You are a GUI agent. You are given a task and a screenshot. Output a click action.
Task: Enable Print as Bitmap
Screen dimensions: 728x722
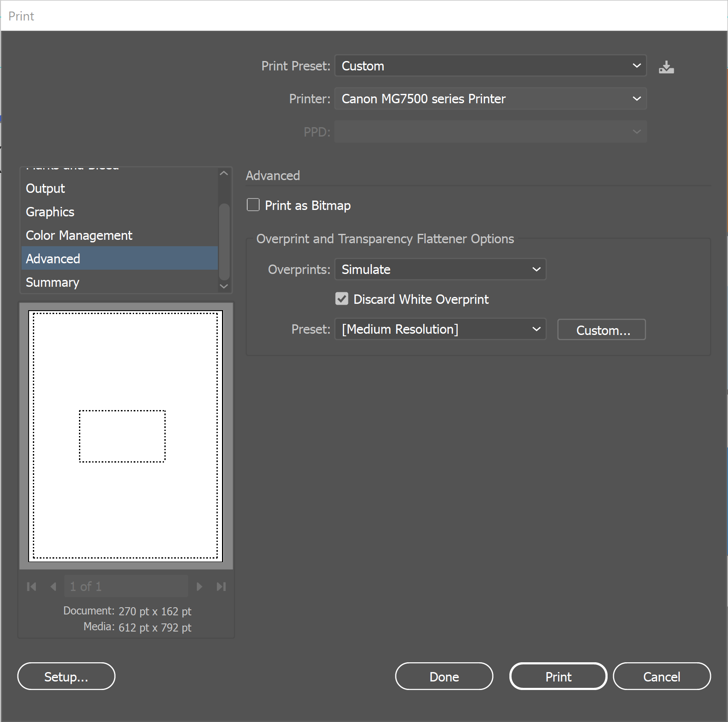click(x=253, y=205)
